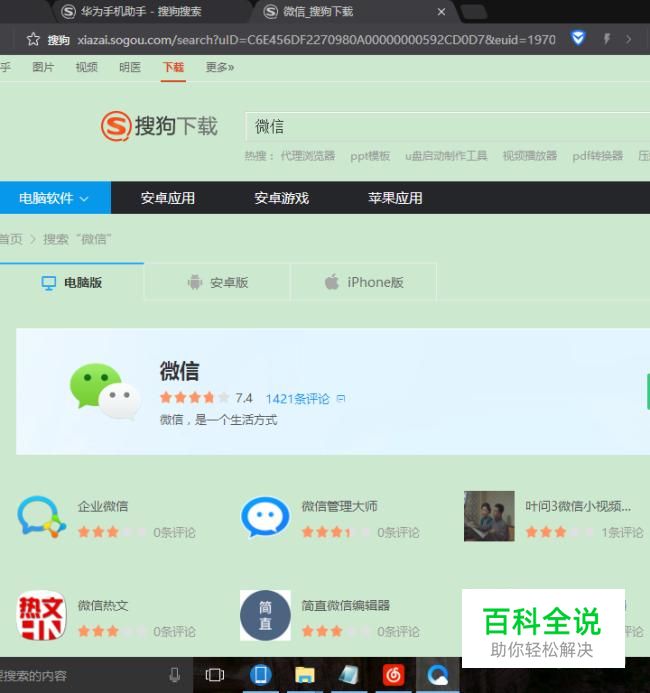The height and width of the screenshot is (693, 650).
Task: Open the 1421条评论 reviews link
Action: (x=297, y=399)
